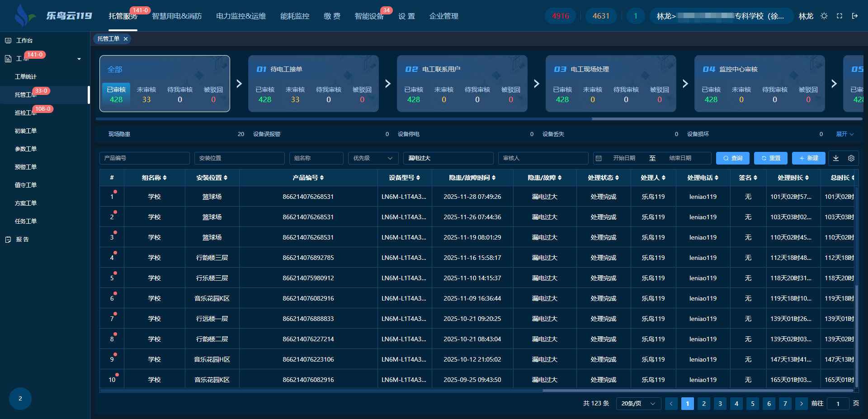Click the 新建 button
Screen dimensions: 868x419
click(808, 158)
